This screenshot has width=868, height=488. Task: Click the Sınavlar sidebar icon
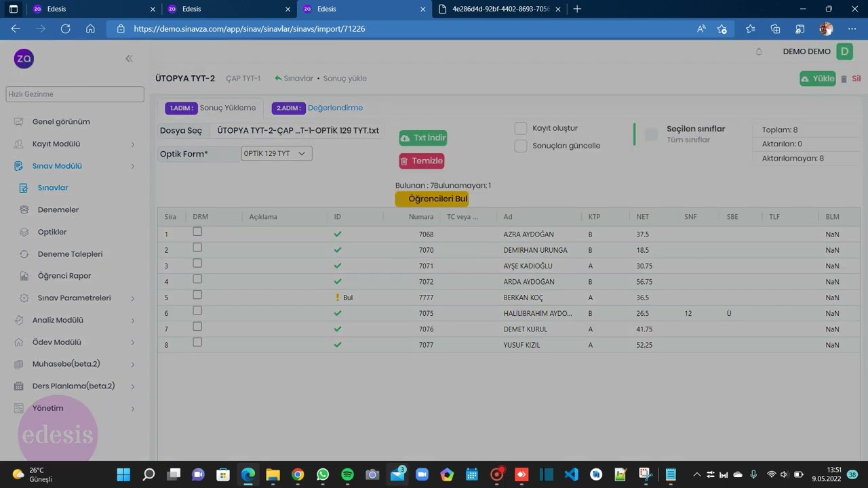tap(24, 188)
